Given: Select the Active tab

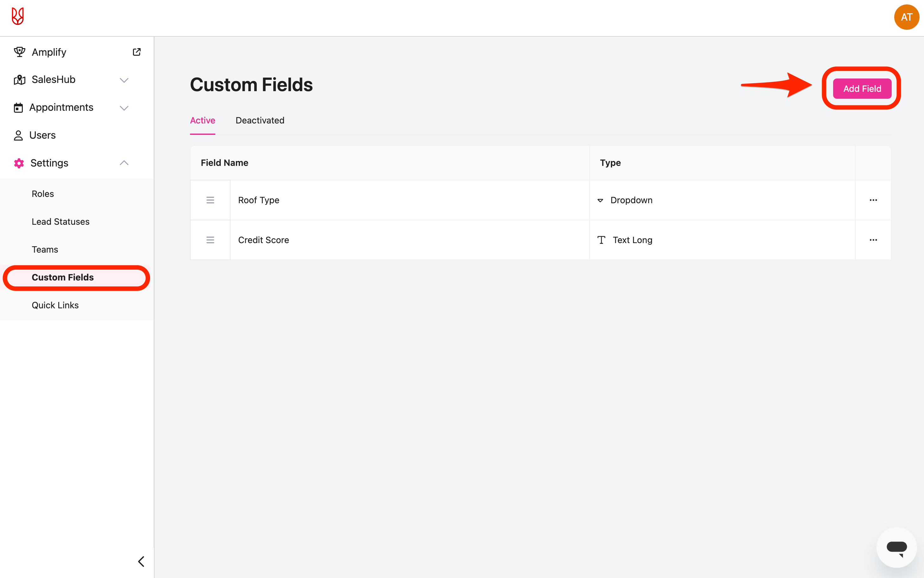Looking at the screenshot, I should (x=202, y=120).
